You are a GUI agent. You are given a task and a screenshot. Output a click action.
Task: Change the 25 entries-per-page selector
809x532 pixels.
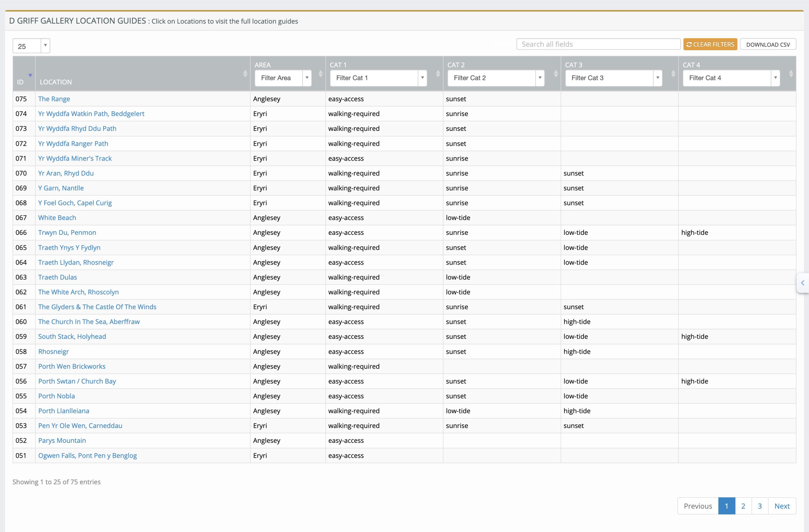(31, 46)
